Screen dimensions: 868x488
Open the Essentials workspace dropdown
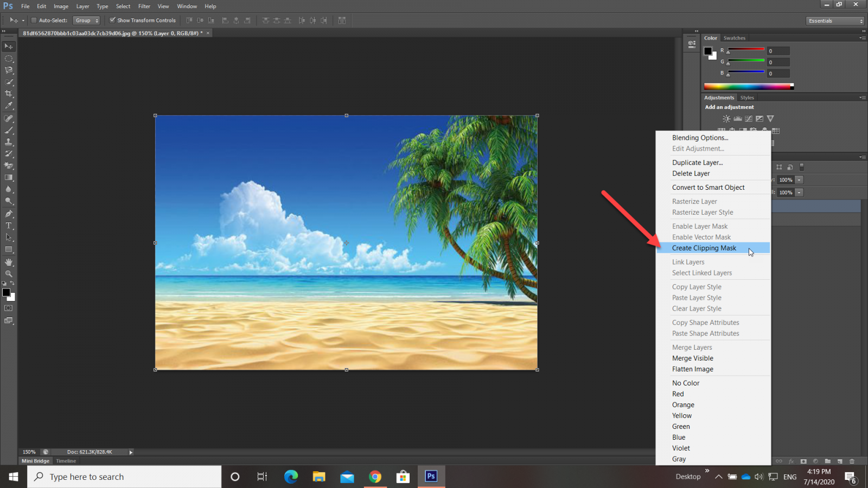click(x=834, y=21)
